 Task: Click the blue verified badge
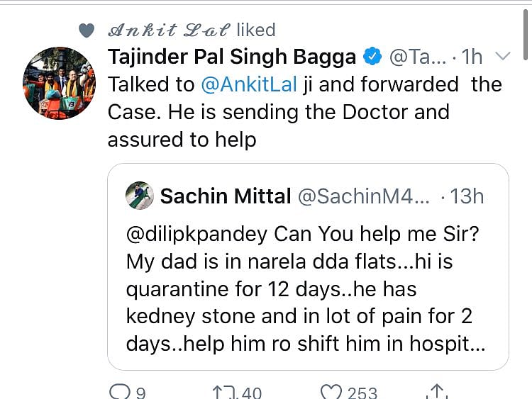point(372,56)
